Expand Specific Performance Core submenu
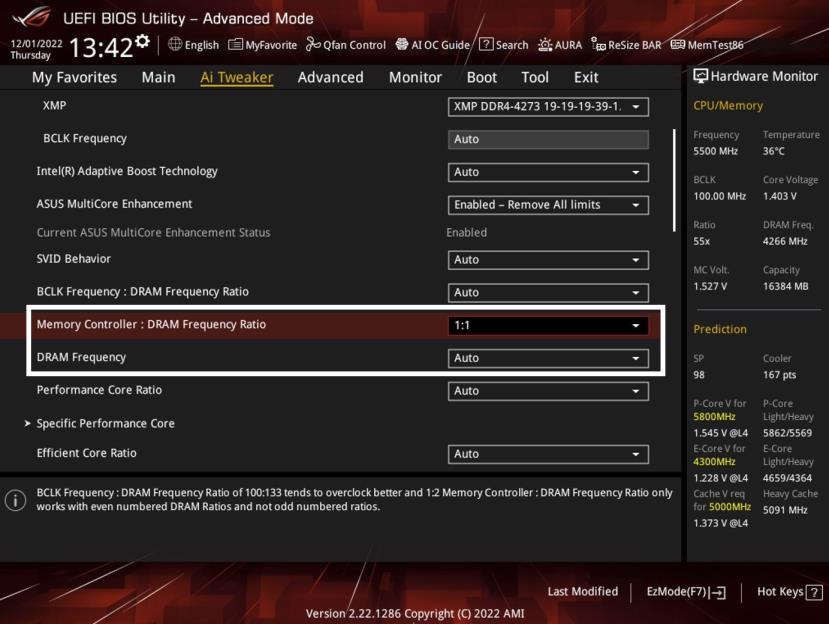This screenshot has height=624, width=829. tap(105, 424)
